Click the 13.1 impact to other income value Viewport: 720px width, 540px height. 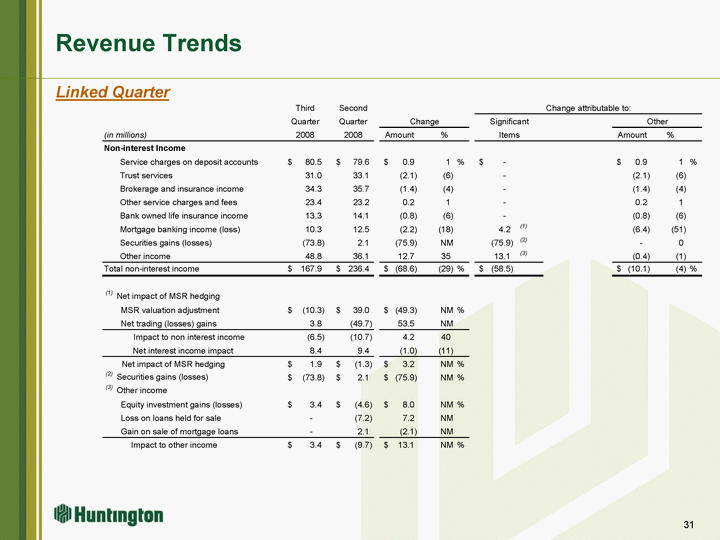click(x=406, y=444)
